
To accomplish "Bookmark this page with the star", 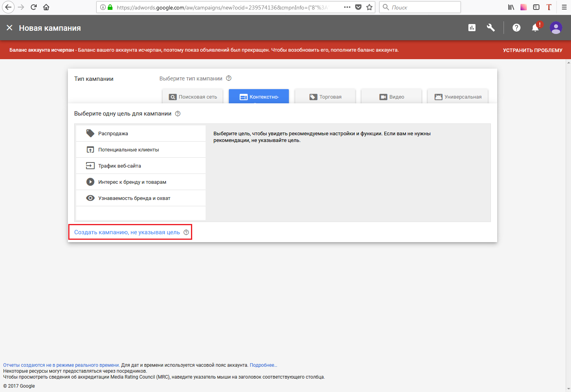I will [369, 7].
